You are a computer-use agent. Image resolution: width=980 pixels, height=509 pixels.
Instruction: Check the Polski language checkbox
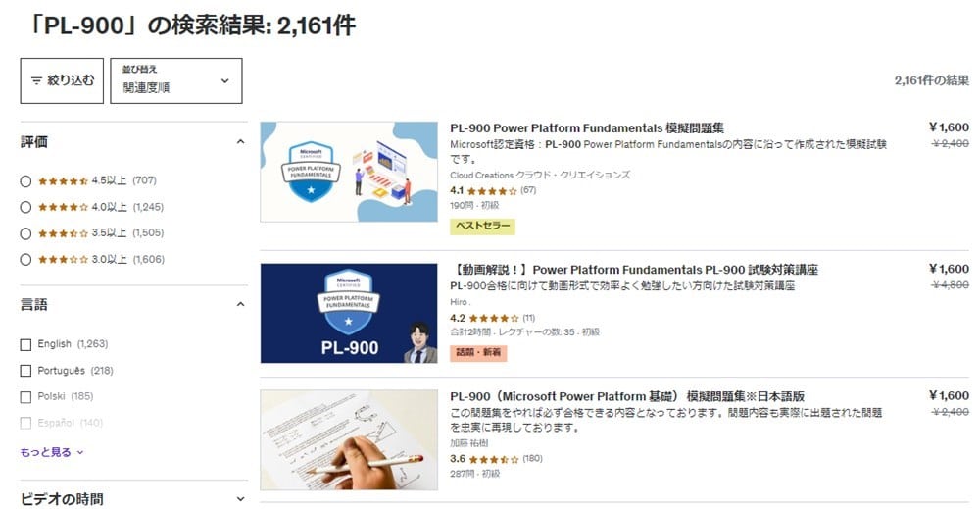point(25,397)
